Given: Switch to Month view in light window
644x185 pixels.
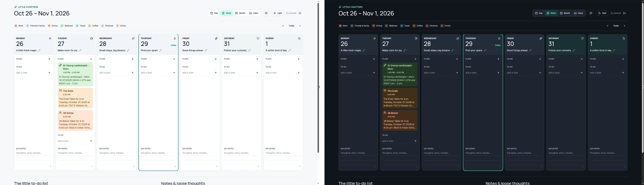Looking at the screenshot, I should (240, 13).
